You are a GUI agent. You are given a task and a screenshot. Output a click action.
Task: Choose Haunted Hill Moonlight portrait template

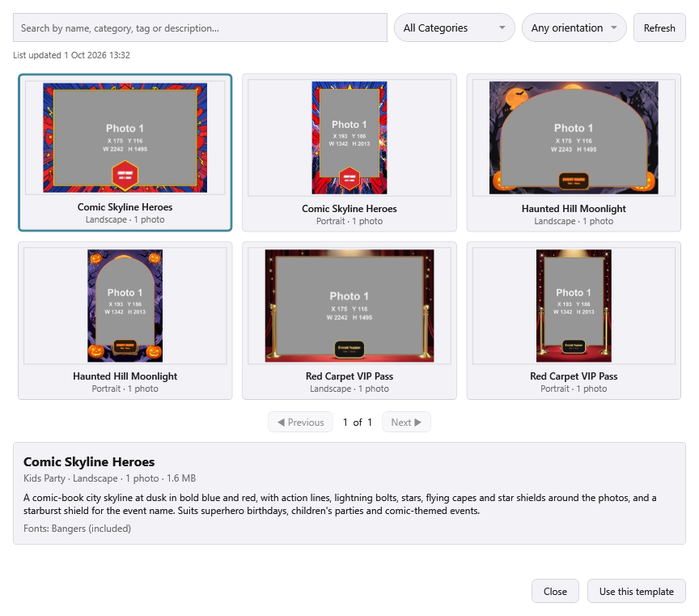(125, 321)
